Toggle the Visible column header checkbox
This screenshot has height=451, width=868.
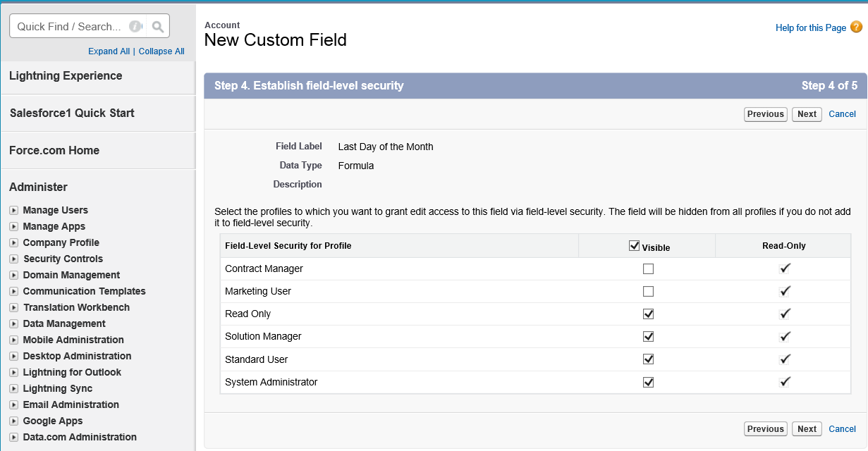(x=633, y=244)
